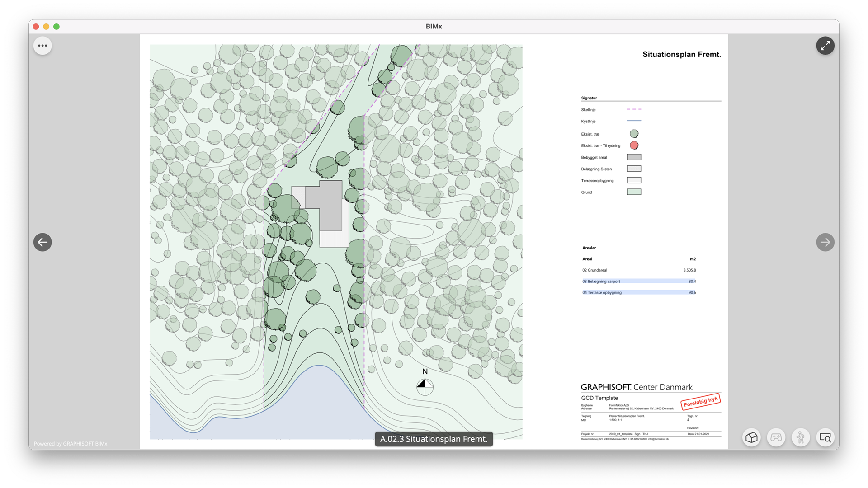The width and height of the screenshot is (868, 488).
Task: Activate walk mode person icon
Action: pyautogui.click(x=801, y=437)
